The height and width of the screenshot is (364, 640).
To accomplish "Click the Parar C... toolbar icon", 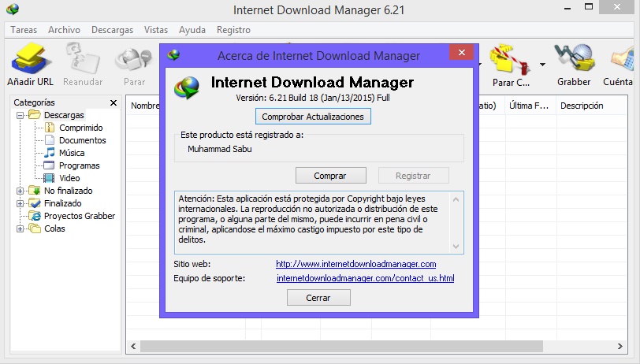I will pyautogui.click(x=510, y=61).
